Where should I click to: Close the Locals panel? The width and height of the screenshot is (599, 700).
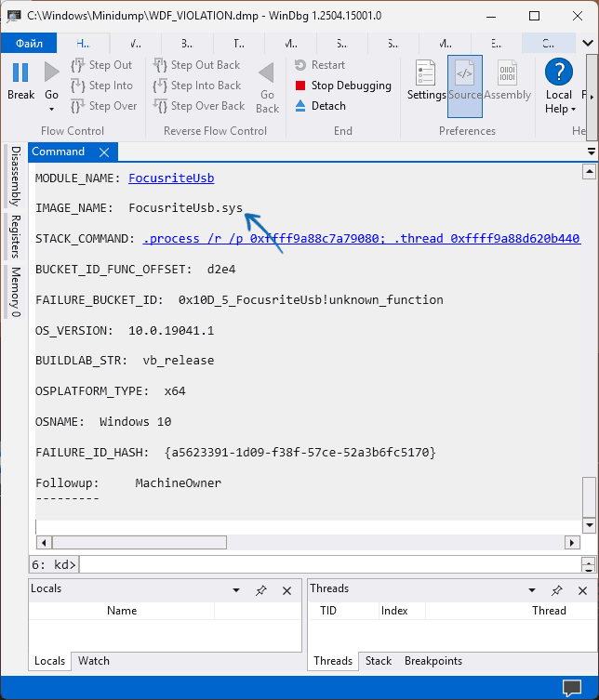tap(286, 590)
